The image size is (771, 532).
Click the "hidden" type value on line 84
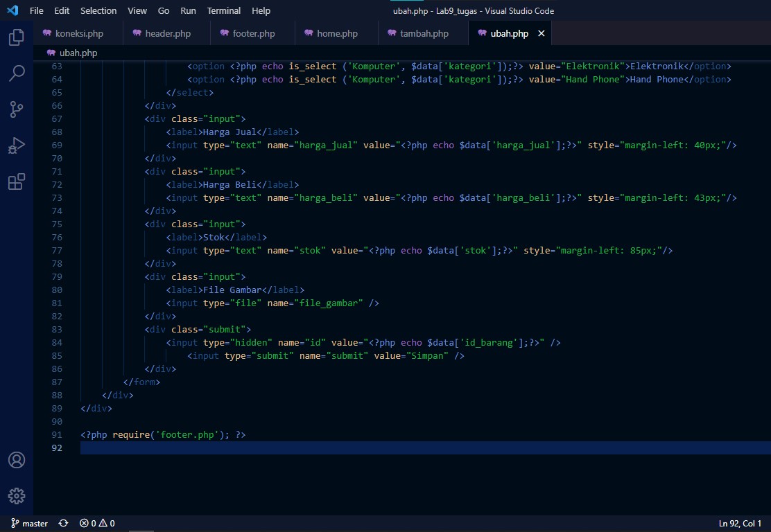click(x=251, y=342)
